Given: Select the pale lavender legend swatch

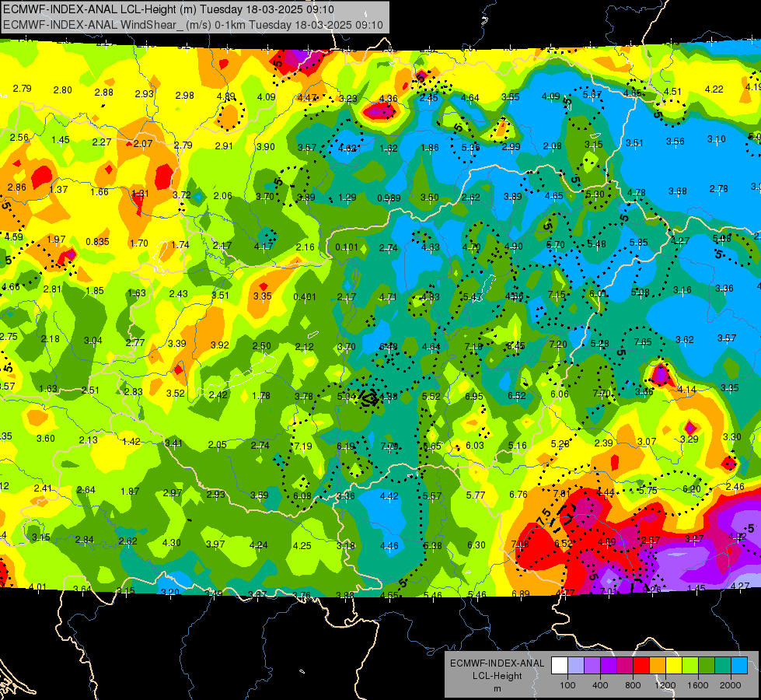Looking at the screenshot, I should coord(576,666).
